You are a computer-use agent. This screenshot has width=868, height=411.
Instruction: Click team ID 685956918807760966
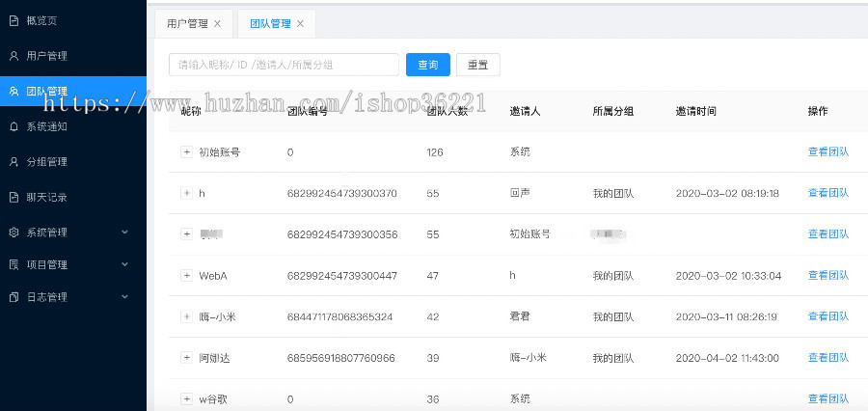click(x=341, y=358)
